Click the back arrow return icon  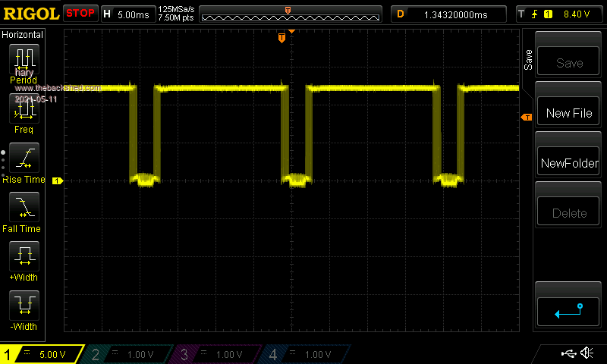568,311
